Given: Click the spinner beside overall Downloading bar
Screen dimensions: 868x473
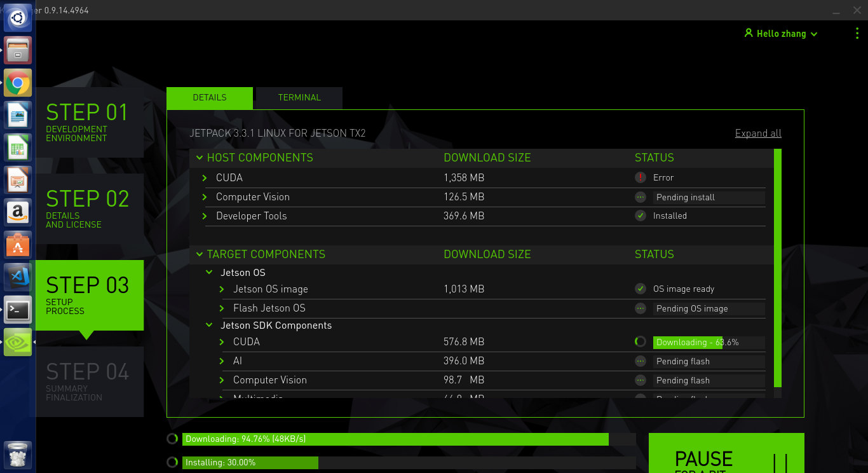Looking at the screenshot, I should [172, 439].
